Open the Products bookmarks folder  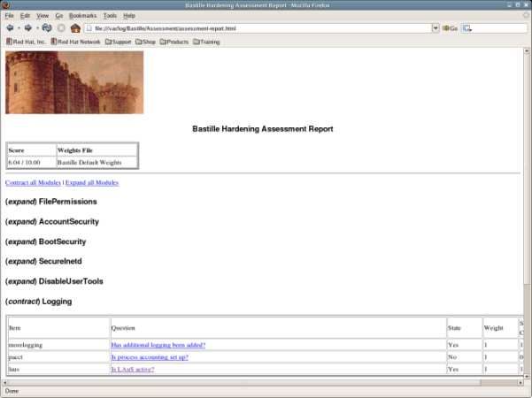click(x=174, y=42)
